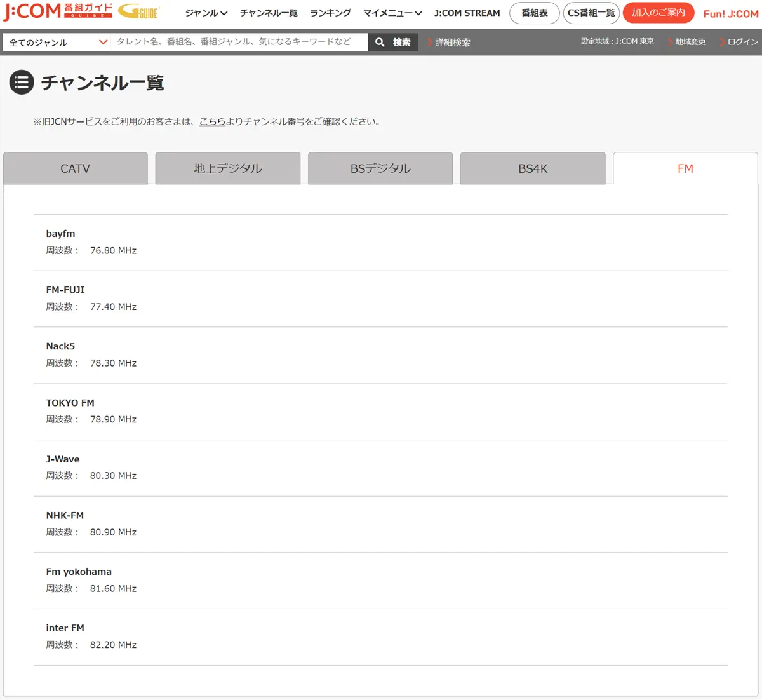Expand the マイメニュー dropdown menu
762x700 pixels.
(392, 13)
